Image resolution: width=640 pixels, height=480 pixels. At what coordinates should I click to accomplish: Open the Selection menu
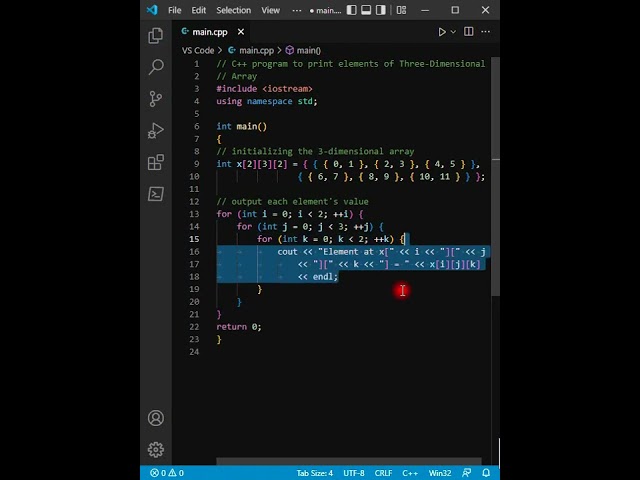pos(233,10)
